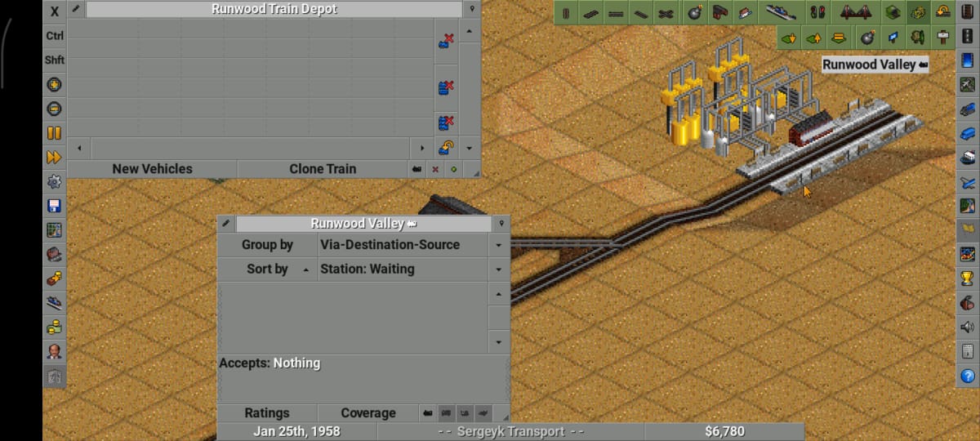Image resolution: width=980 pixels, height=441 pixels.
Task: Select the build railway station tool
Action: point(782,12)
